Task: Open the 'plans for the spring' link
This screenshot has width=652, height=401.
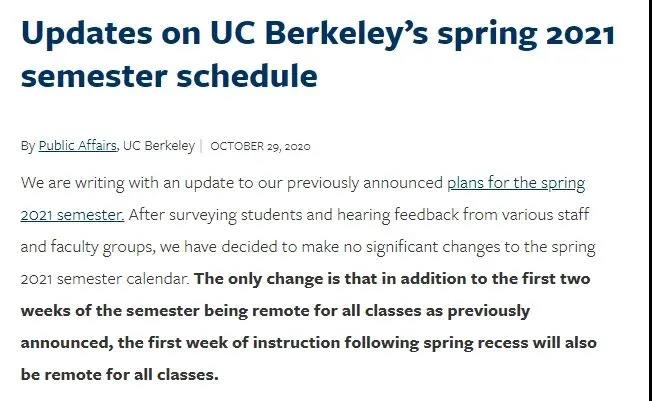Action: (x=516, y=183)
